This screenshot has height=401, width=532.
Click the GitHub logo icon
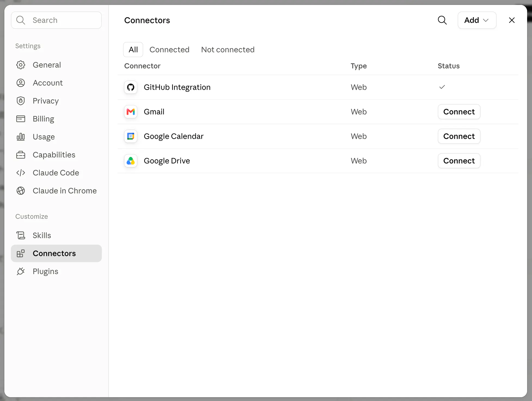point(131,87)
